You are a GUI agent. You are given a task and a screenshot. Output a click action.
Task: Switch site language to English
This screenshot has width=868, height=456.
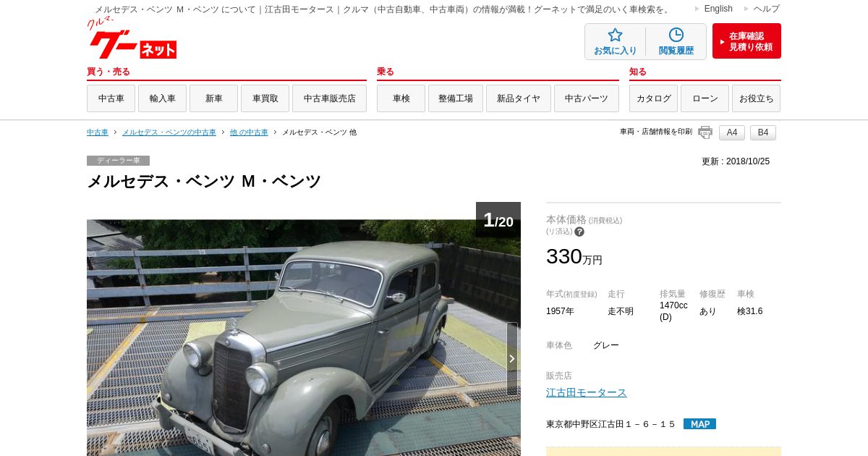[x=718, y=9]
